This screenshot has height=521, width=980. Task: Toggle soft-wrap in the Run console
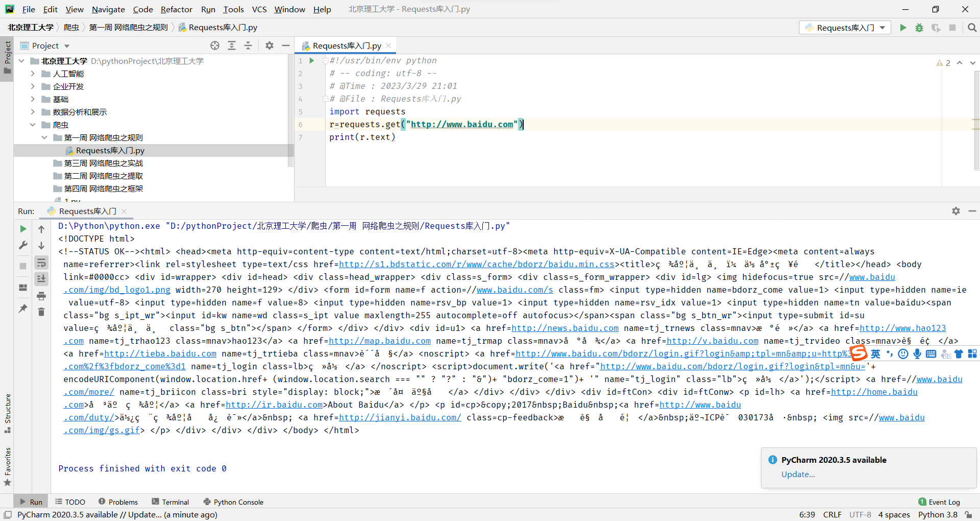pos(41,263)
